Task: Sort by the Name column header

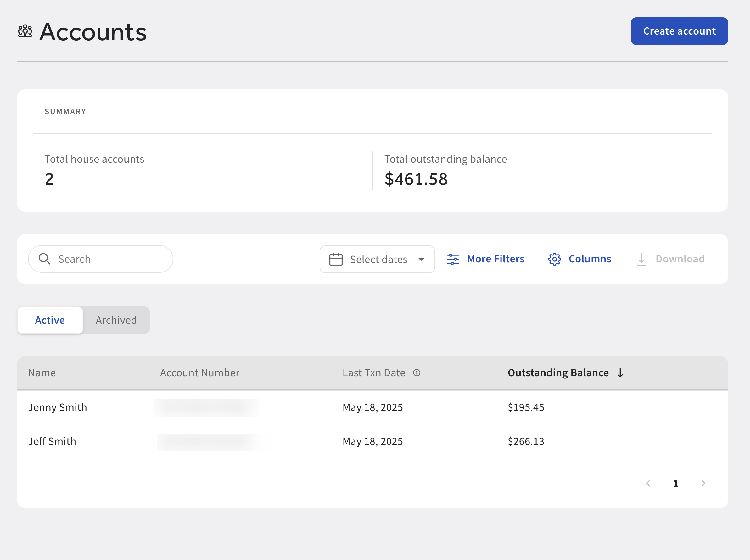Action: (42, 373)
